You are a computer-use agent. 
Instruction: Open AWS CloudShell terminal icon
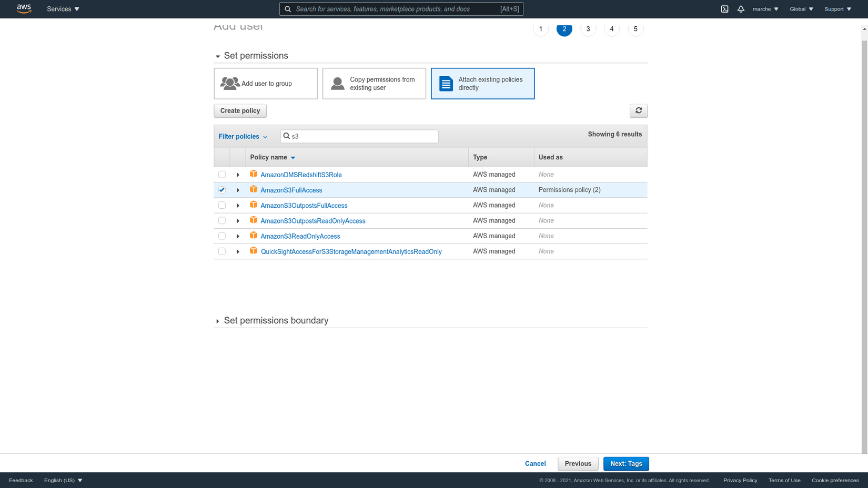tap(724, 9)
